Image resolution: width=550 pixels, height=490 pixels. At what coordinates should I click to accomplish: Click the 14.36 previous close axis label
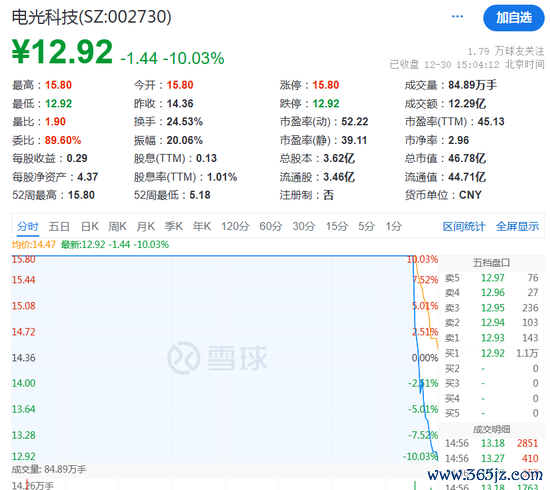click(x=24, y=358)
